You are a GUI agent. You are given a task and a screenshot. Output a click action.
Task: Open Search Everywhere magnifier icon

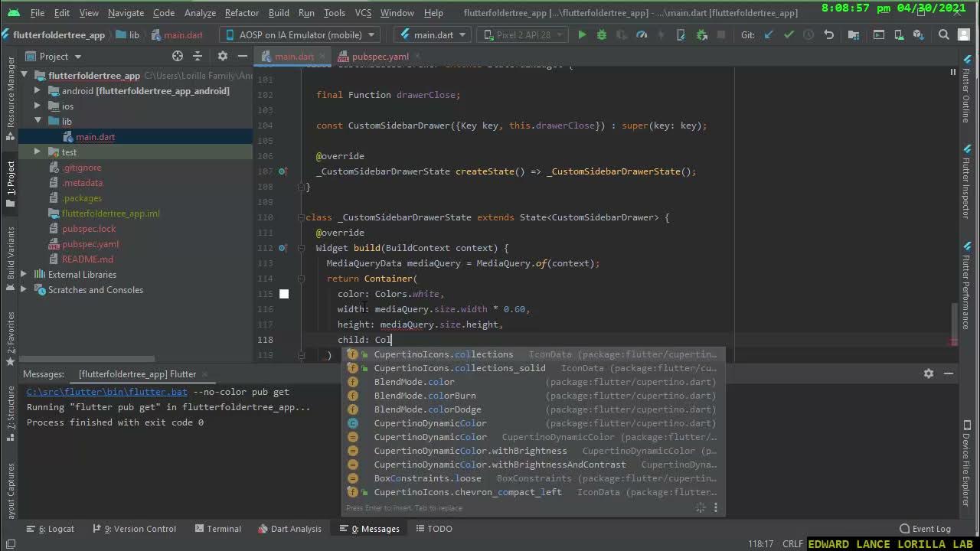[x=944, y=35]
